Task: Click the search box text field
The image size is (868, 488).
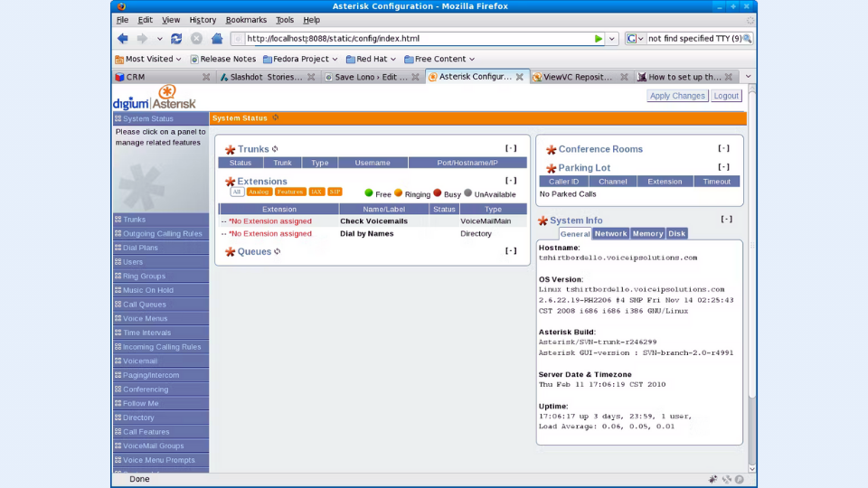Action: pyautogui.click(x=694, y=39)
